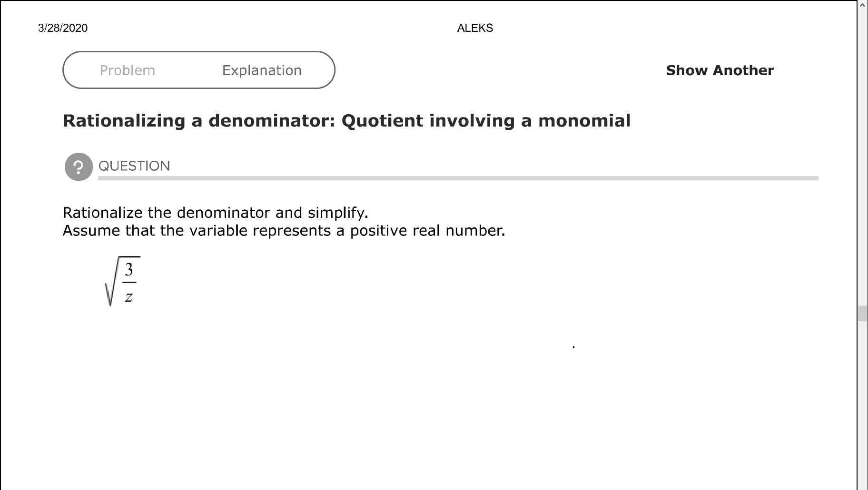Click the gray progress line under QUESTION
Image resolution: width=868 pixels, height=490 pixels.
pos(457,178)
